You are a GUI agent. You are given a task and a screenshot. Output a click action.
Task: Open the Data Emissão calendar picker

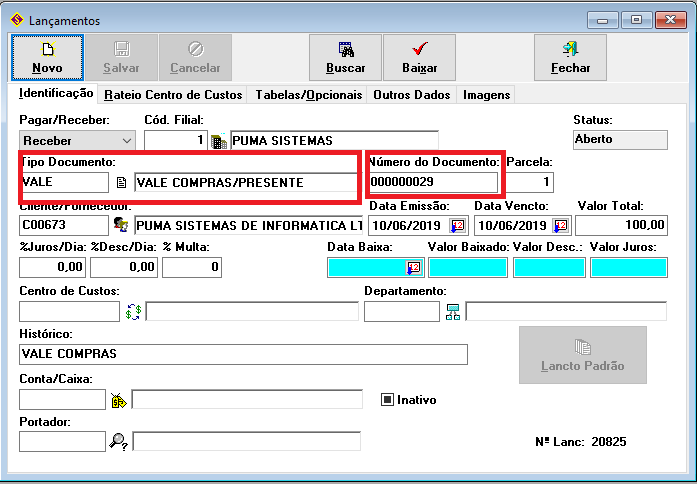[x=458, y=224]
